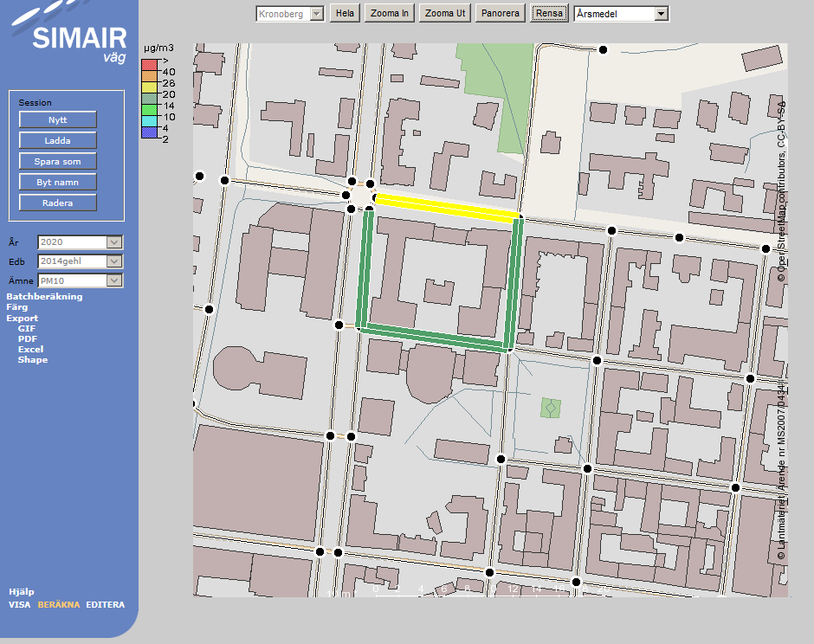The image size is (814, 644).
Task: Switch to EDITERA mode
Action: [106, 604]
